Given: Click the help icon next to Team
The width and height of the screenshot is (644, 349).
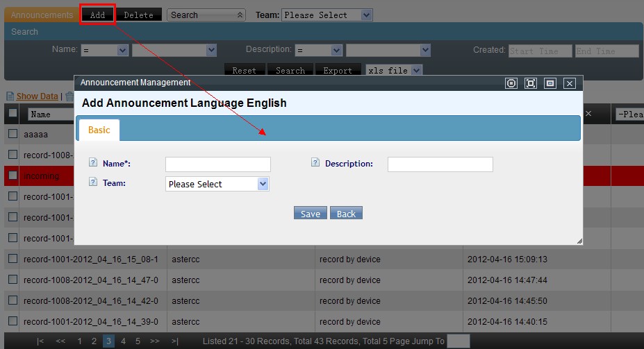Looking at the screenshot, I should [x=93, y=182].
